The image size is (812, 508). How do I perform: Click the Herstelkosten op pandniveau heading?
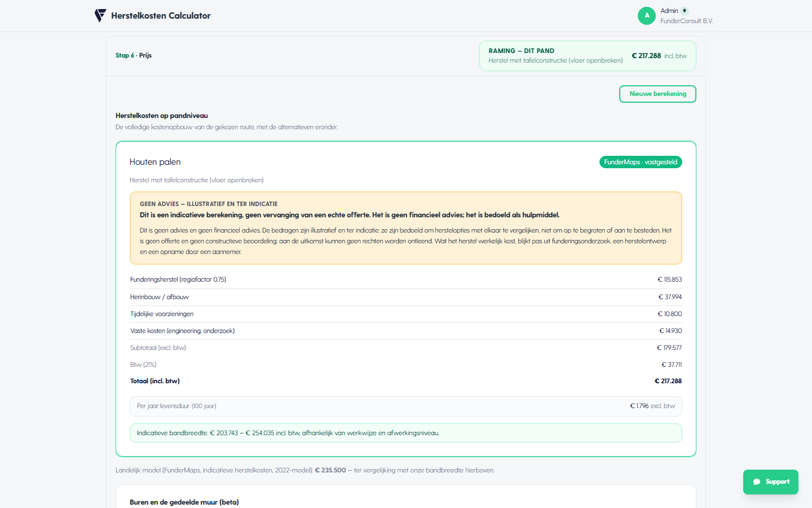tap(162, 116)
